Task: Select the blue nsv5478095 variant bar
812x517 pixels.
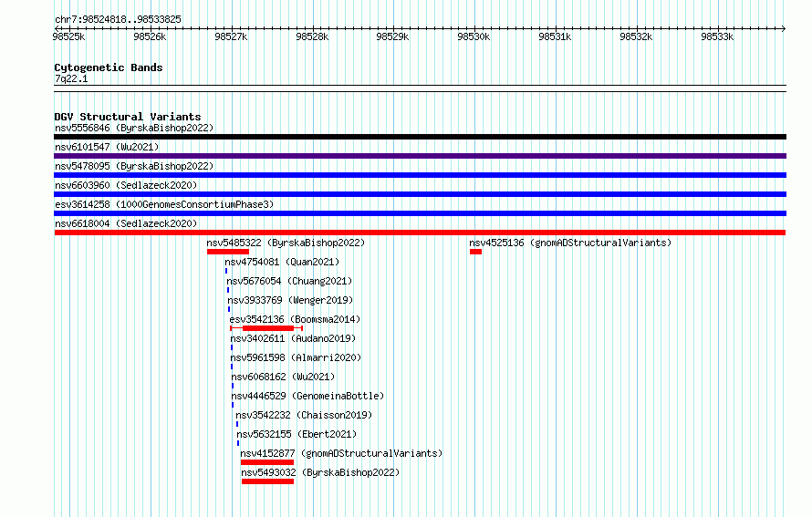Action: point(420,175)
